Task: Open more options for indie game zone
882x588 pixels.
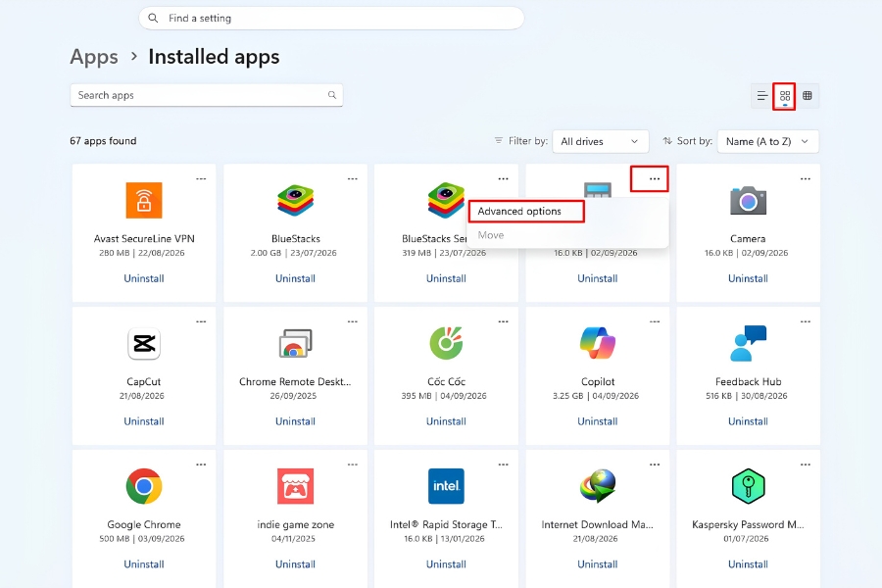Action: (x=352, y=465)
